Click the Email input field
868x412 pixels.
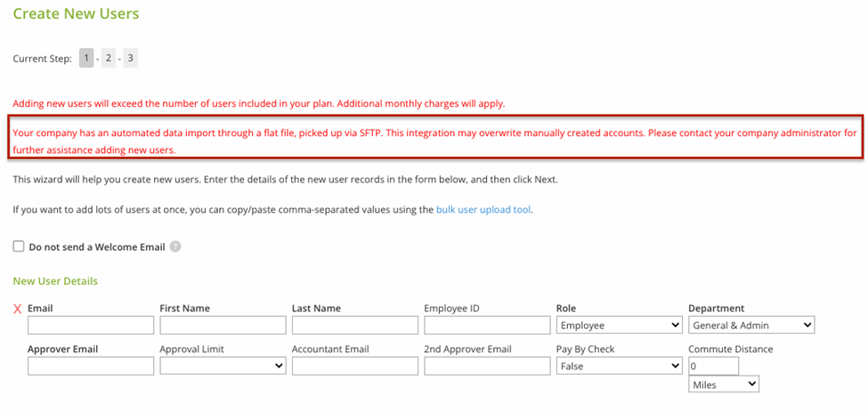[x=91, y=326]
